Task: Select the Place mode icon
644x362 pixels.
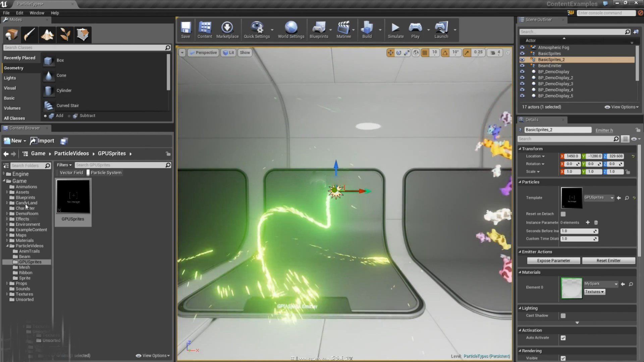Action: point(12,35)
